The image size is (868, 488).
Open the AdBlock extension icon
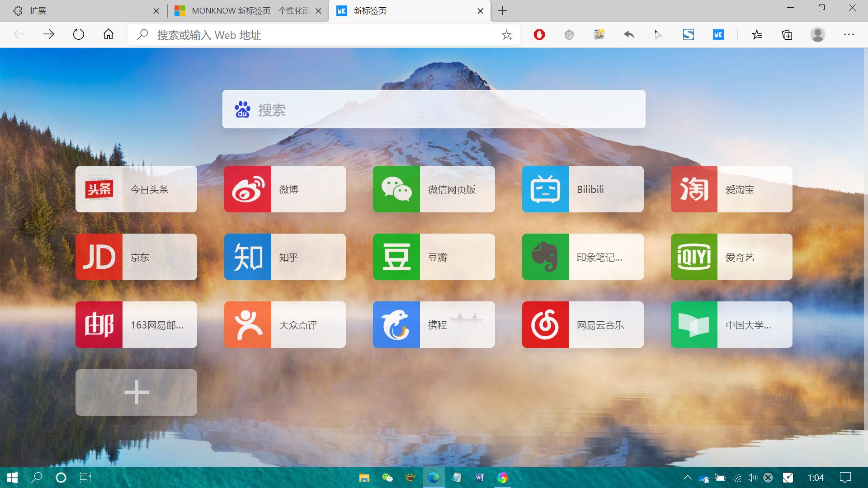[539, 34]
